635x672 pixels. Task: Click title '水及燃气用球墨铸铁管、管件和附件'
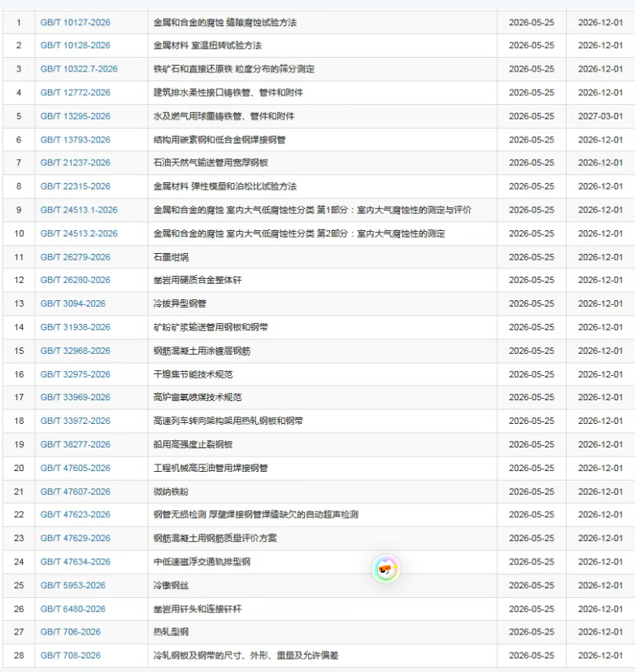point(224,116)
